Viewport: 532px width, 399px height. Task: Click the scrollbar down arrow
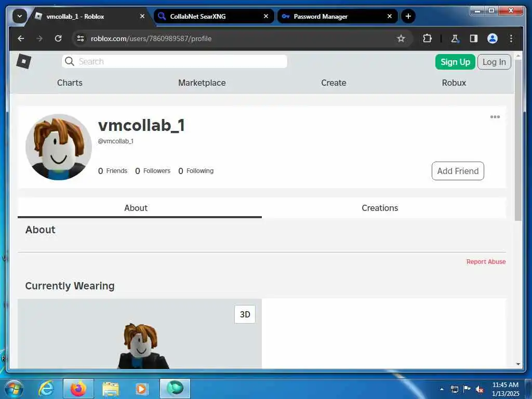tap(518, 364)
